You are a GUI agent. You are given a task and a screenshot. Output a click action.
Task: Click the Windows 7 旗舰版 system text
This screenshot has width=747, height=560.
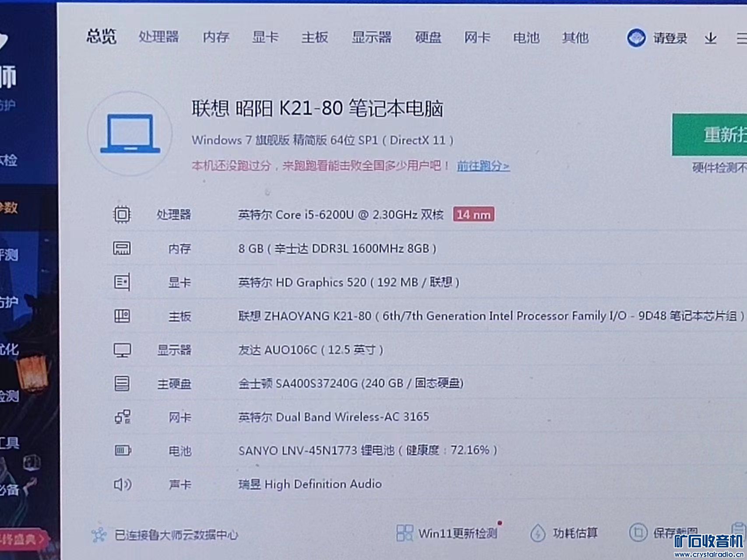[322, 140]
